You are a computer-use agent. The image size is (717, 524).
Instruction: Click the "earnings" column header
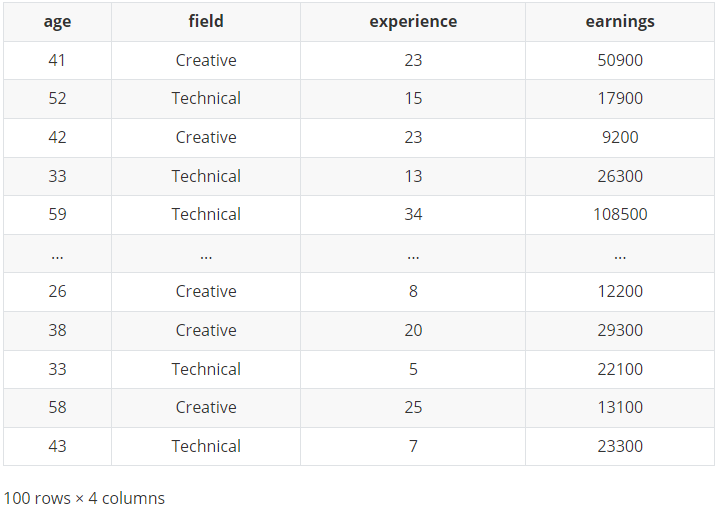click(620, 21)
